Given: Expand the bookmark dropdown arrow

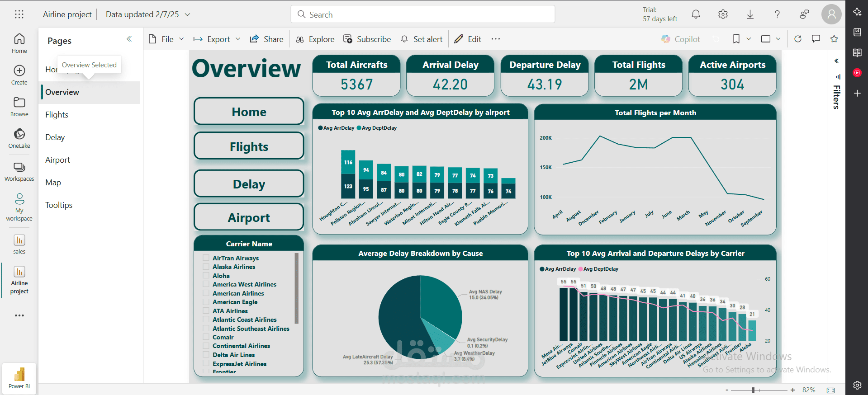Looking at the screenshot, I should pyautogui.click(x=749, y=39).
